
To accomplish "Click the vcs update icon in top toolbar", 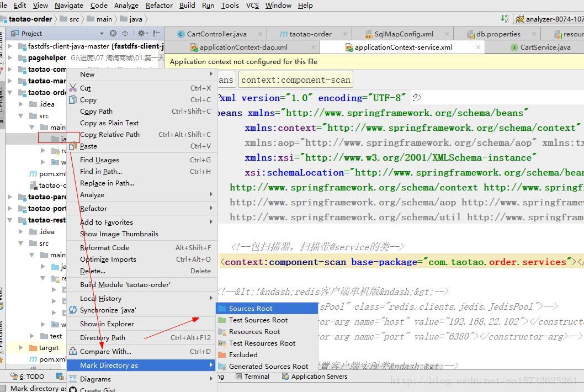I will (505, 19).
